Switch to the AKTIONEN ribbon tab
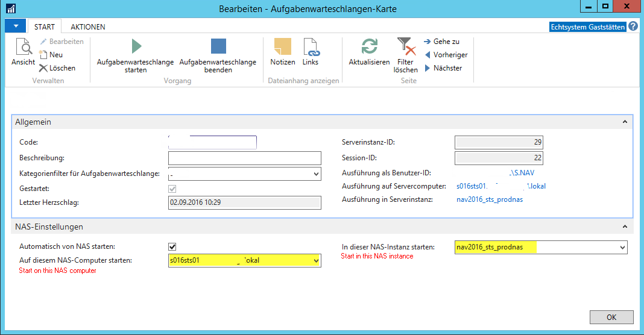This screenshot has width=644, height=335. tap(88, 27)
